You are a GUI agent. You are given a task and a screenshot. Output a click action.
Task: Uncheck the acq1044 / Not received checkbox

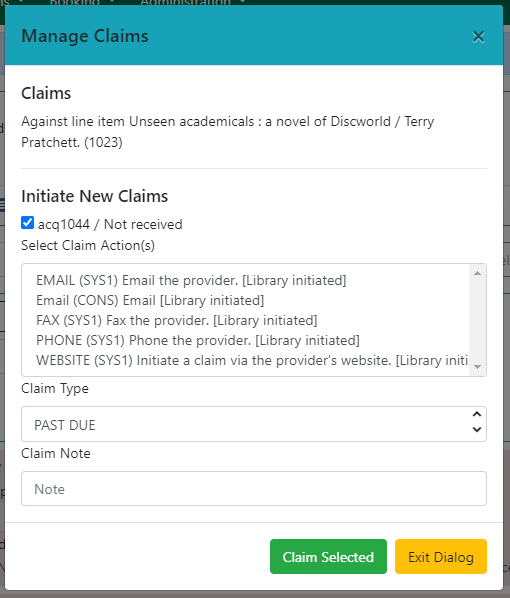27,223
